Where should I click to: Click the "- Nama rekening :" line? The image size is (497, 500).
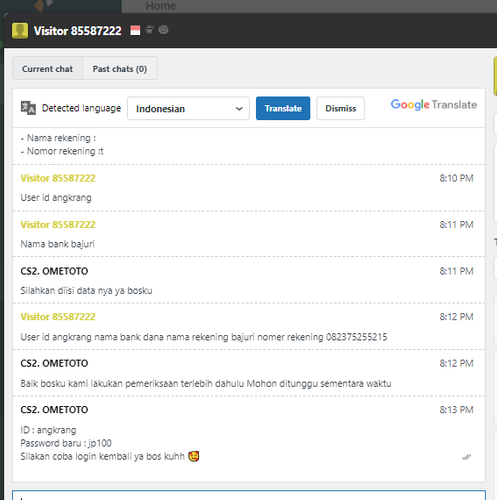pos(58,138)
